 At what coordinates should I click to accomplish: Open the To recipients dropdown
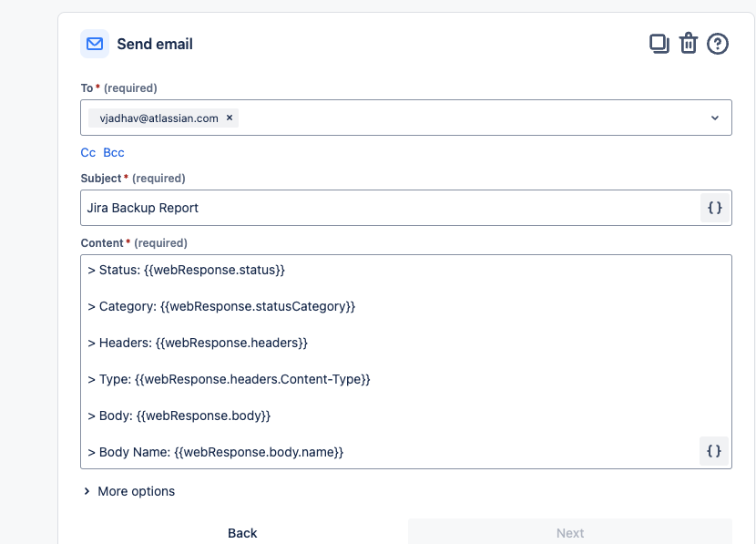point(714,118)
